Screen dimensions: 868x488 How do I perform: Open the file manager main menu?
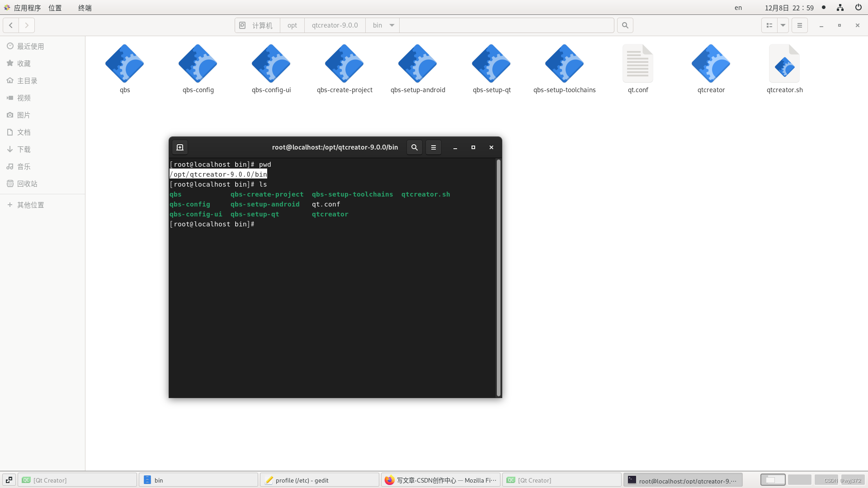point(799,25)
